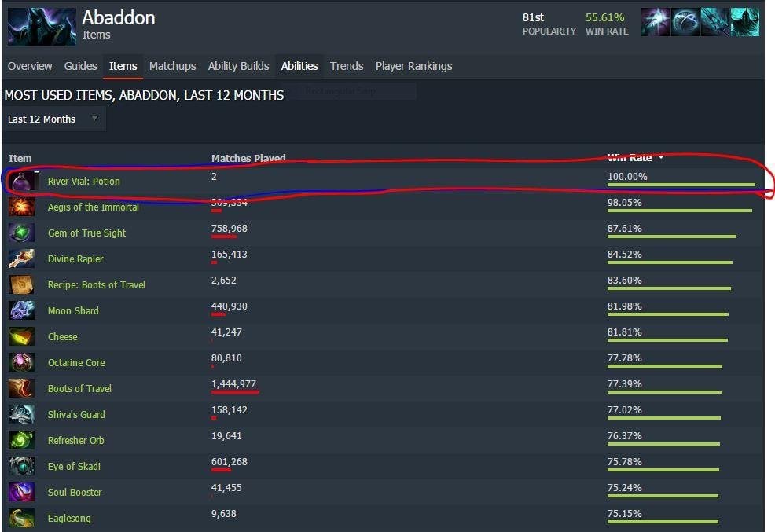Click the Soul Booster item icon
775x532 pixels.
22,492
